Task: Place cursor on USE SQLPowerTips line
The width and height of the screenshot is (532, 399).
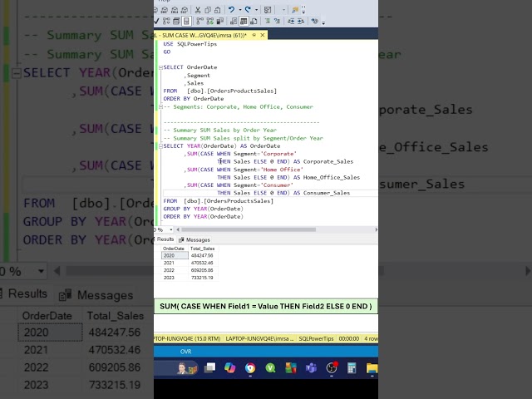Action: click(x=190, y=44)
